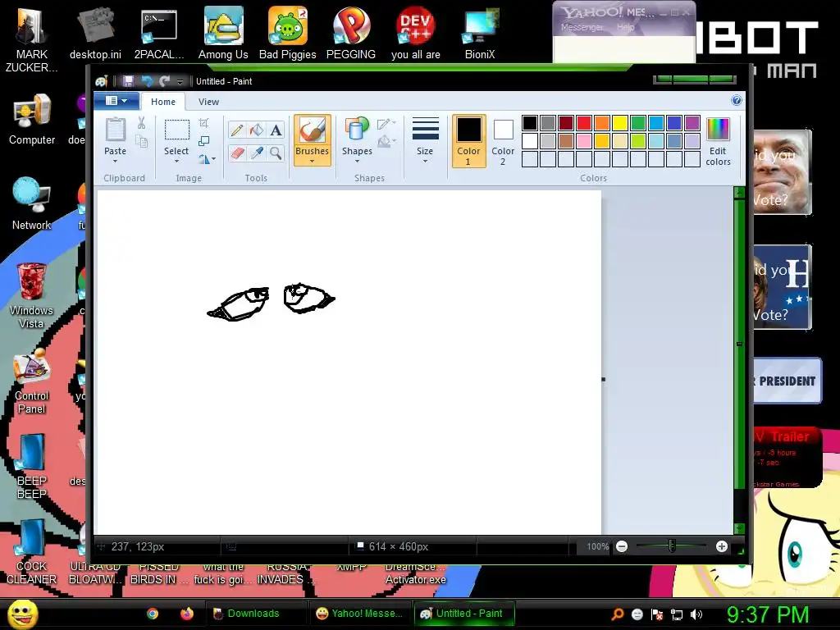This screenshot has height=630, width=840.
Task: Open Paint Help question mark icon
Action: (737, 100)
